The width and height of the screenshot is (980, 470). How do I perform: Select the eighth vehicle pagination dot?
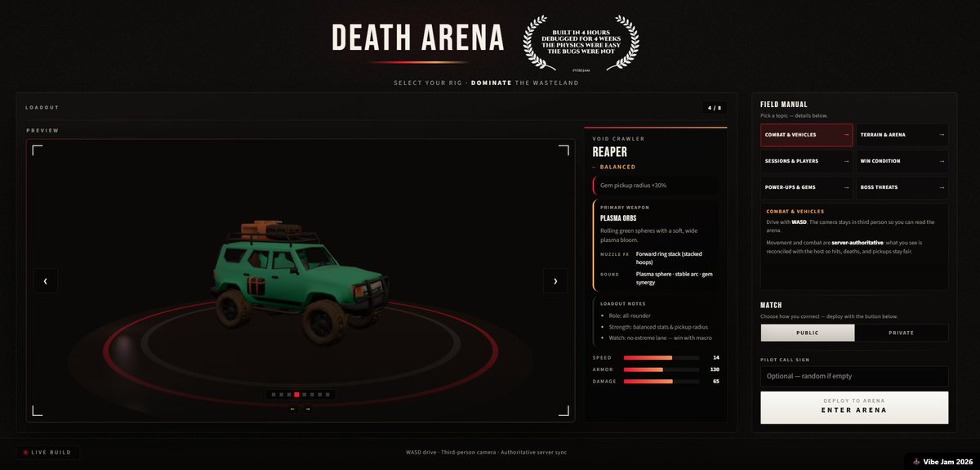point(327,395)
